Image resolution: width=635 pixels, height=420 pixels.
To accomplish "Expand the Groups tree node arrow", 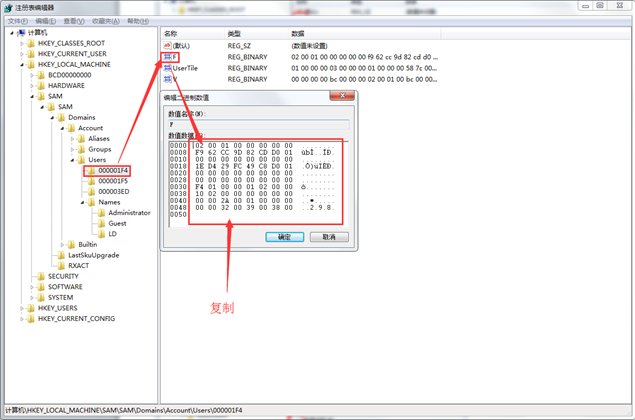I will 72,149.
